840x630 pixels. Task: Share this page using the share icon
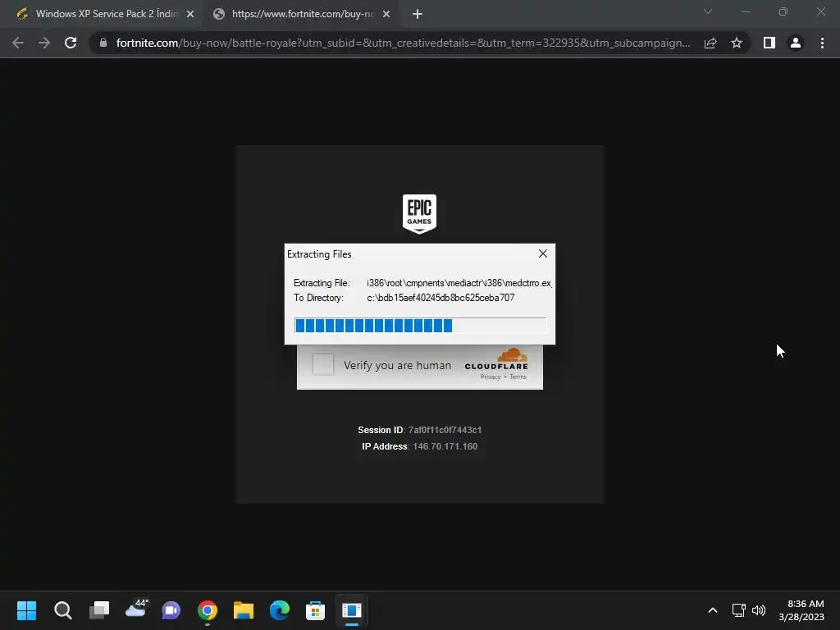coord(710,43)
